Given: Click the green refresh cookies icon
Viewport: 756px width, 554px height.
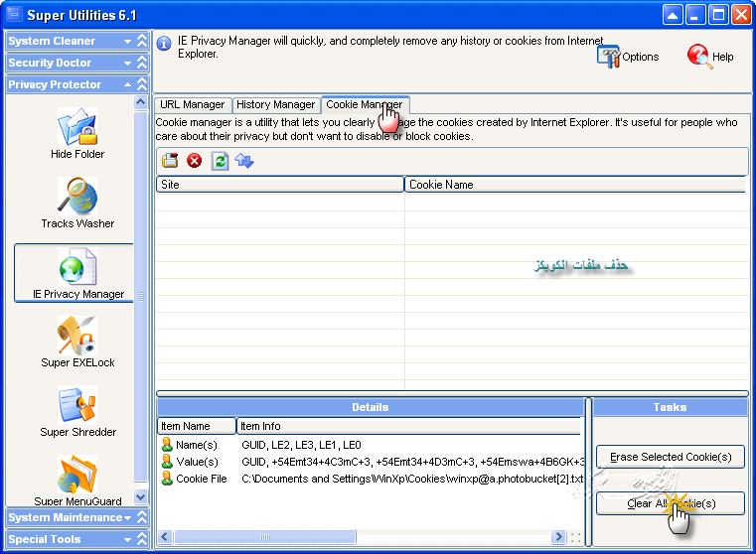Looking at the screenshot, I should pyautogui.click(x=220, y=161).
